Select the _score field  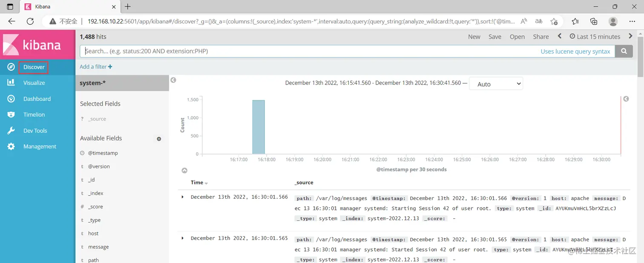tap(95, 206)
